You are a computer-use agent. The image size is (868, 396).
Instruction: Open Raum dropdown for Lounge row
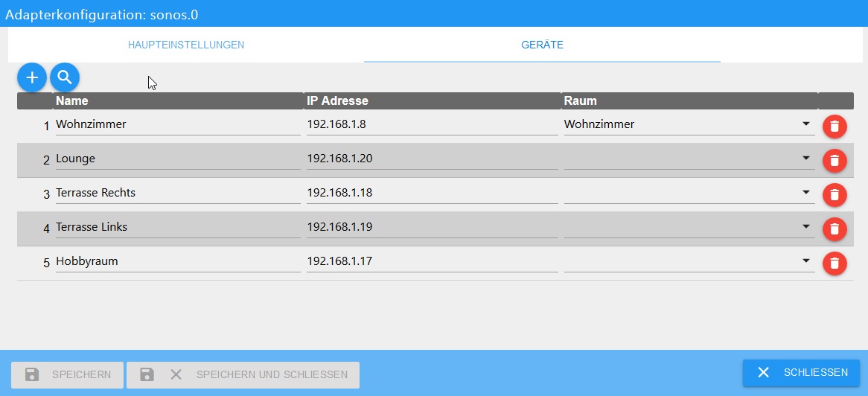click(x=689, y=159)
